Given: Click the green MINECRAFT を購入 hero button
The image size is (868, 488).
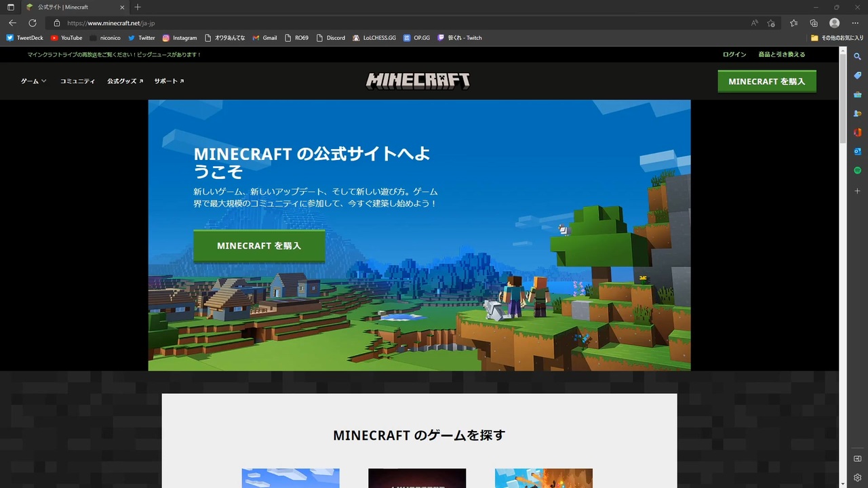Looking at the screenshot, I should point(259,245).
